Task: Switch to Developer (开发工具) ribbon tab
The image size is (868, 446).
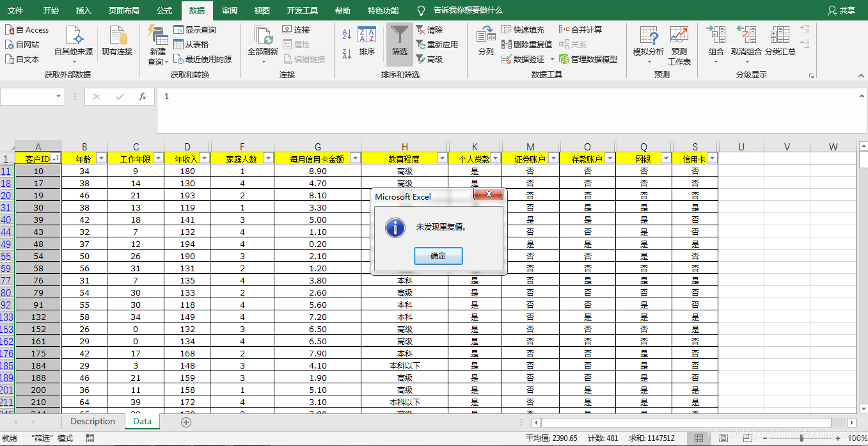Action: point(303,11)
